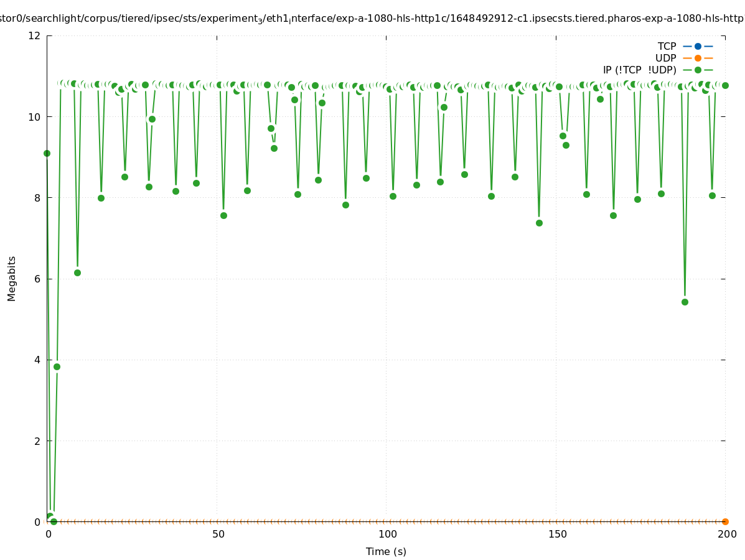This screenshot has height=560, width=745.
Task: Select the TCP legend label
Action: 667,46
